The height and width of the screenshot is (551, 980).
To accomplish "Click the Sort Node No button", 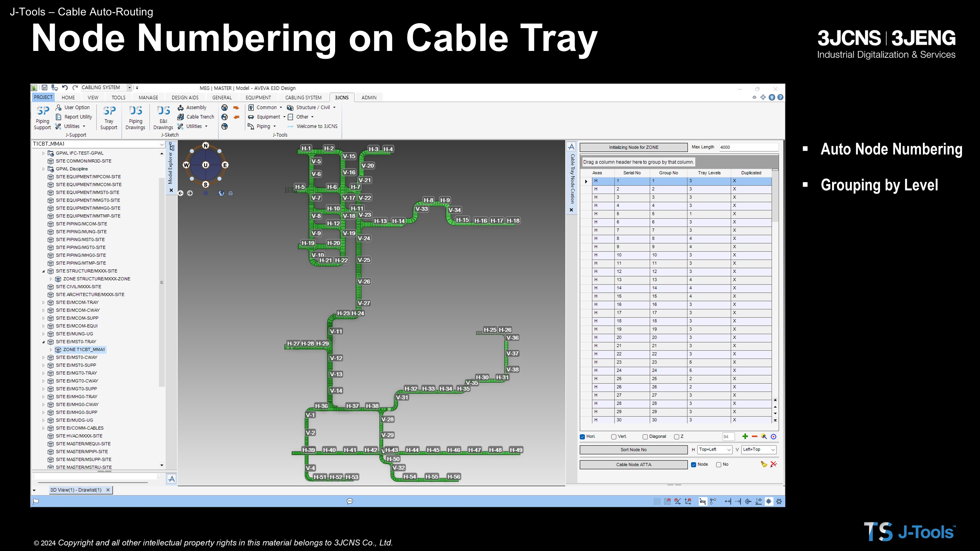I will pos(633,449).
